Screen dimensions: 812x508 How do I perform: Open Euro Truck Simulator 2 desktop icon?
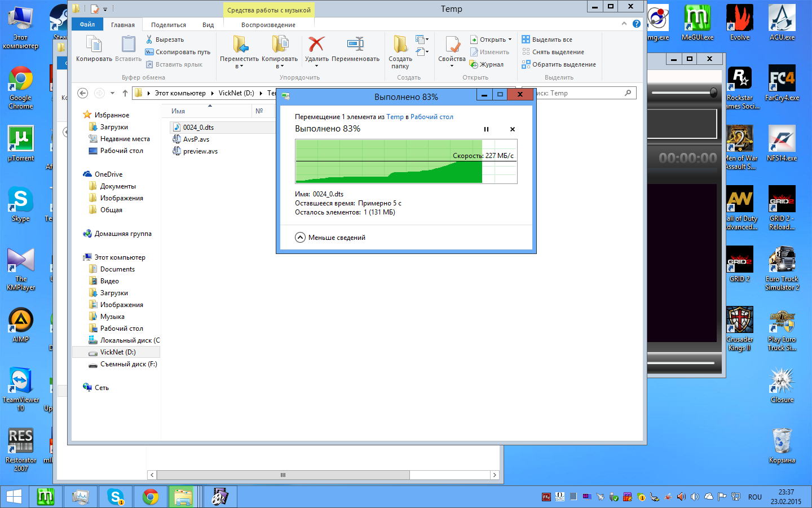[x=782, y=269]
